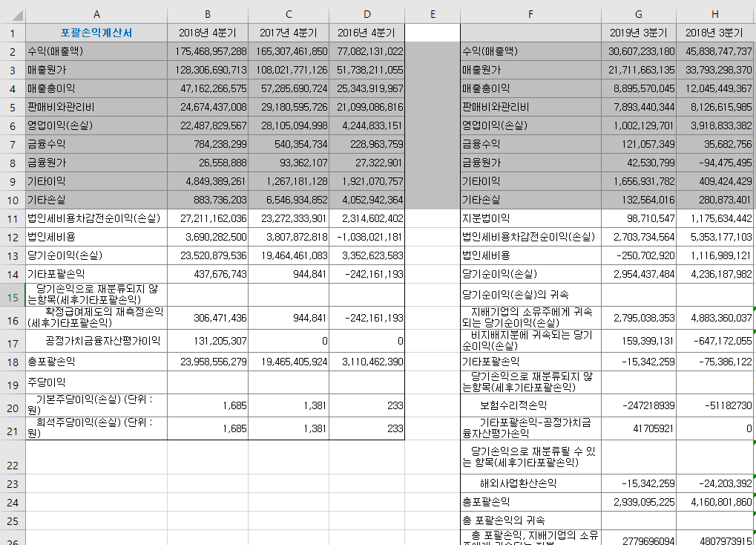Screen dimensions: 756x545
Task: Select cell with 93,362,107
Action: 289,163
